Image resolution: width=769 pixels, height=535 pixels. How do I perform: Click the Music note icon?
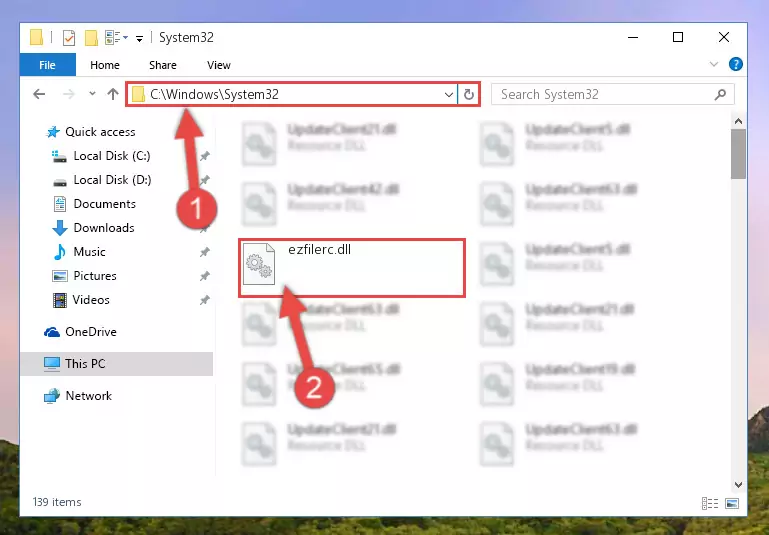(59, 252)
